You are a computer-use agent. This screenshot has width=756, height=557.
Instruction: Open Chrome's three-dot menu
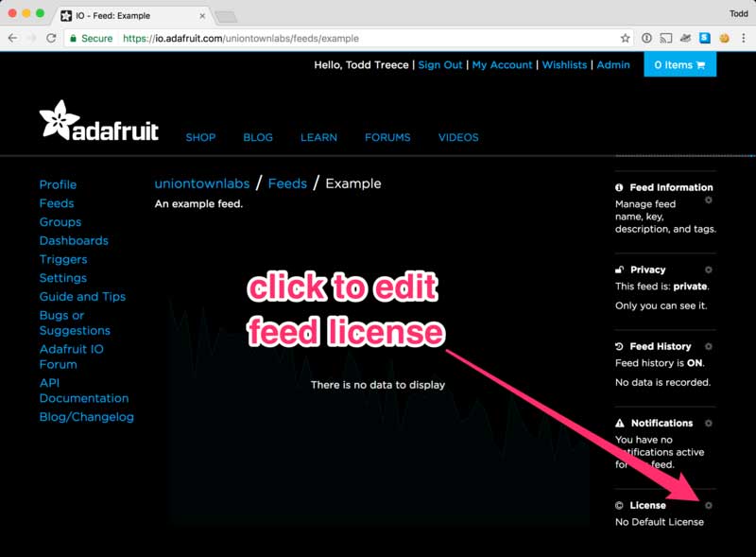pos(743,39)
